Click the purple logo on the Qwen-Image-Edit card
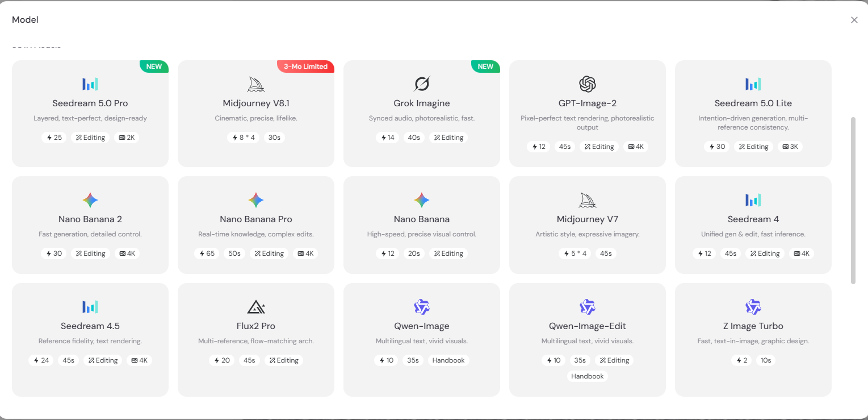Viewport: 868px width, 420px height. pyautogui.click(x=588, y=307)
